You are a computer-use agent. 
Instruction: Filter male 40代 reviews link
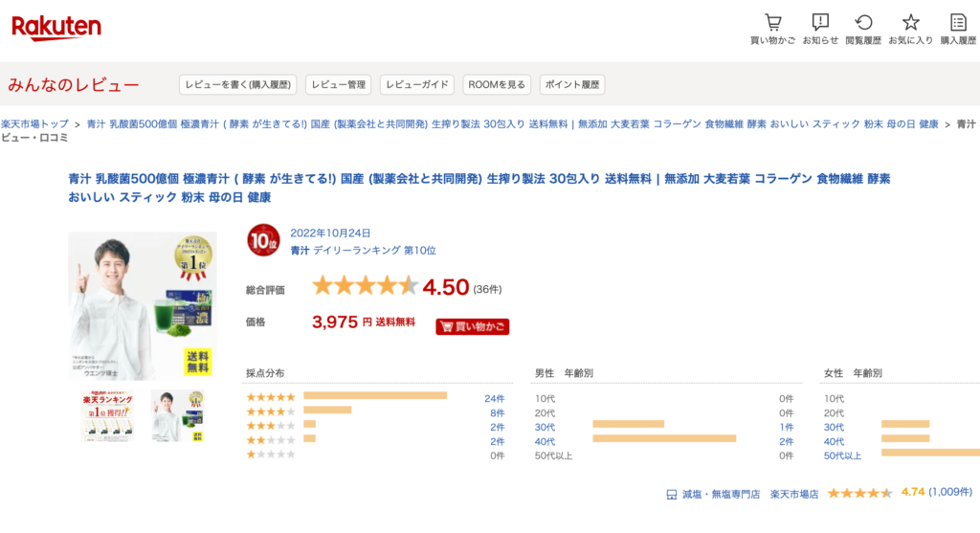click(x=545, y=442)
